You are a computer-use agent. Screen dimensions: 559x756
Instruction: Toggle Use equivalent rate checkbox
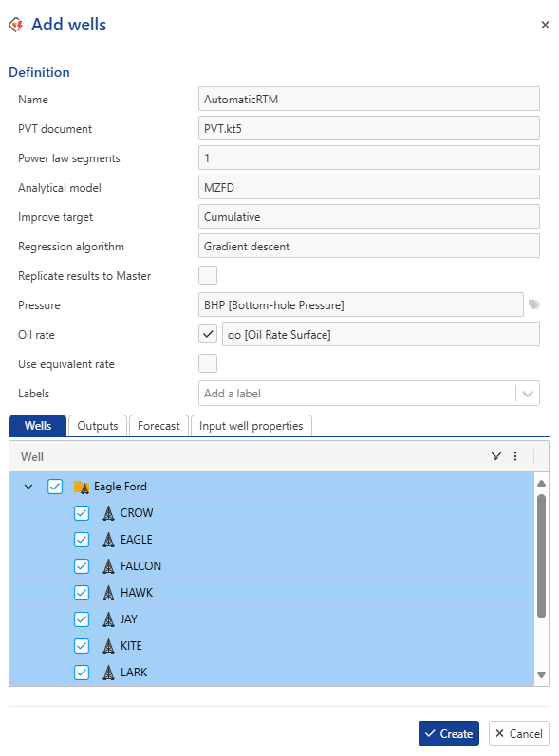coord(208,363)
